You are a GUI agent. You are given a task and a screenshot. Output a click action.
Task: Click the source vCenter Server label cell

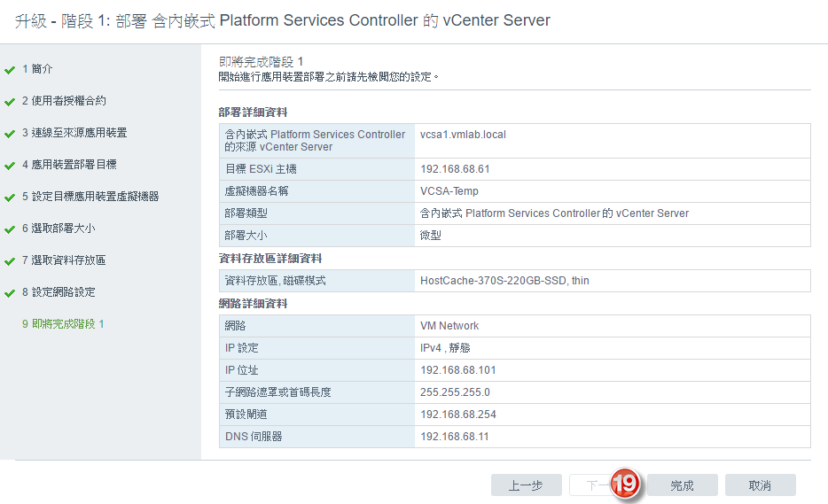316,141
